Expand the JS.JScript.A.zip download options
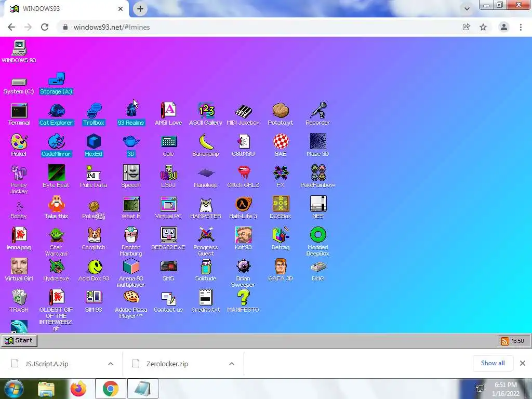The image size is (532, 399). click(x=111, y=364)
